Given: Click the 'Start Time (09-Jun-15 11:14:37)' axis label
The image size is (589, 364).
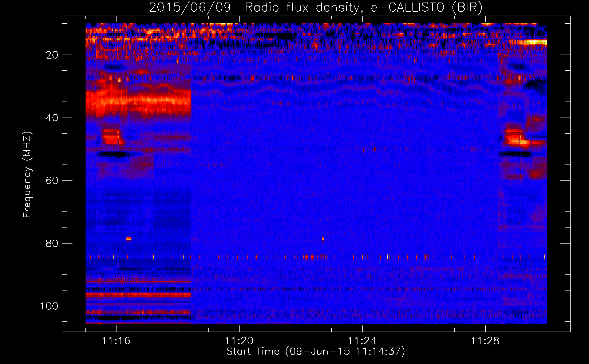Looking at the screenshot, I should [316, 352].
